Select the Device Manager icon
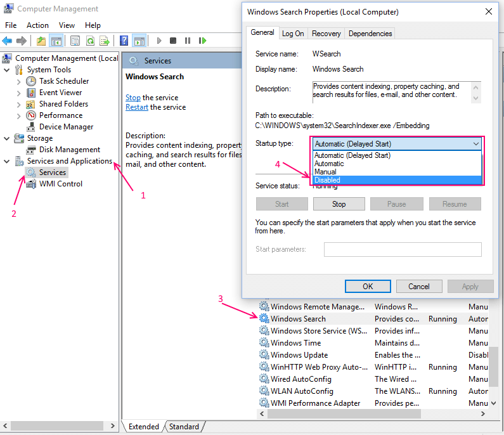This screenshot has width=504, height=435. point(31,127)
